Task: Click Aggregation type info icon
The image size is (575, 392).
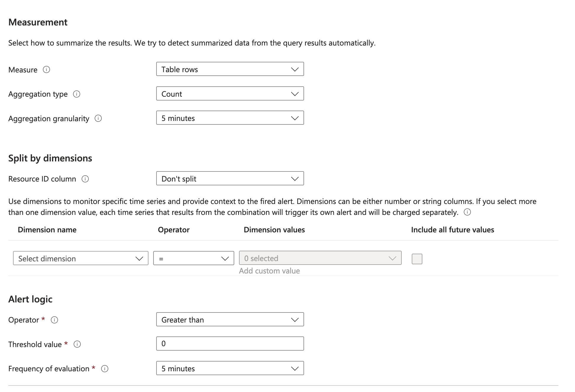Action: pyautogui.click(x=77, y=94)
